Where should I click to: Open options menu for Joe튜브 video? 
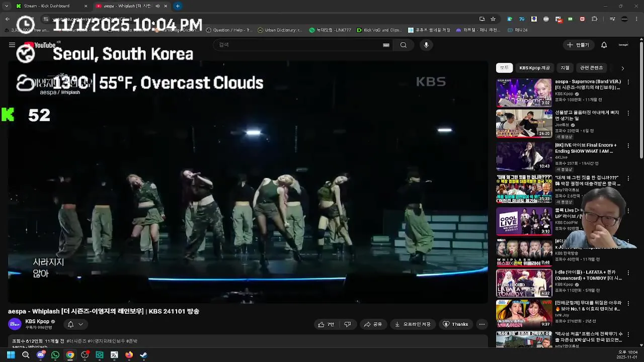[x=628, y=113]
